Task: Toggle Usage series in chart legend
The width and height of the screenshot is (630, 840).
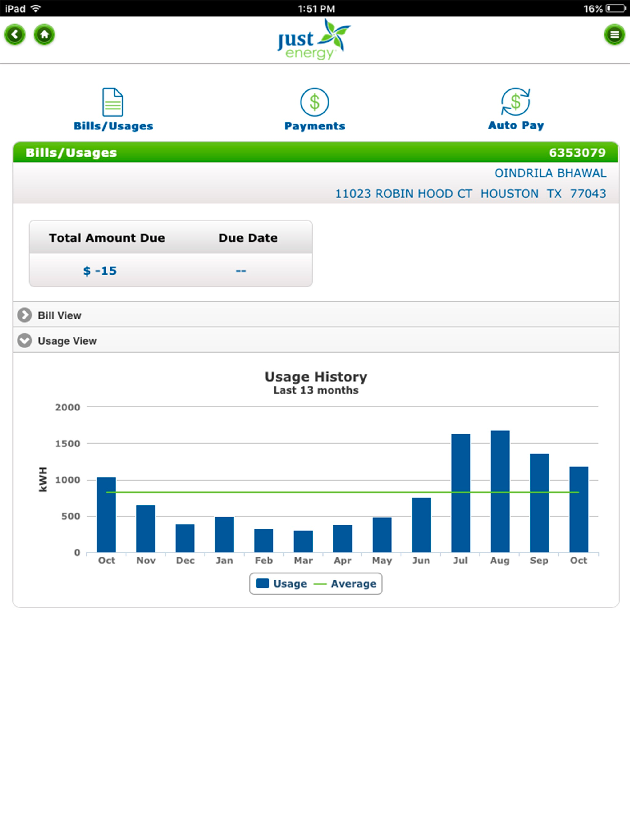Action: pyautogui.click(x=281, y=584)
